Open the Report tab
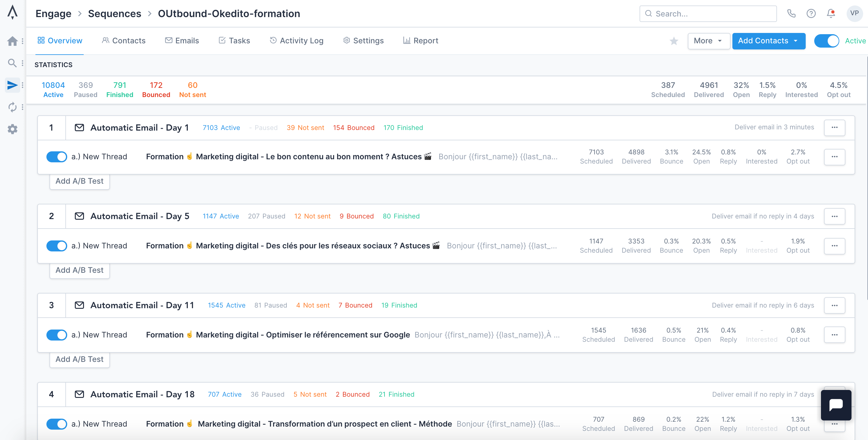The height and width of the screenshot is (440, 868). 421,41
